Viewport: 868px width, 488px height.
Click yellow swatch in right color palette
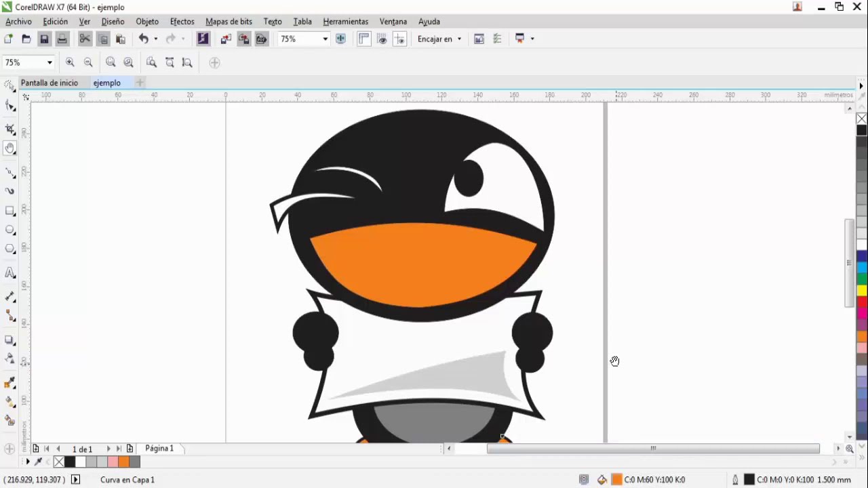coord(862,291)
